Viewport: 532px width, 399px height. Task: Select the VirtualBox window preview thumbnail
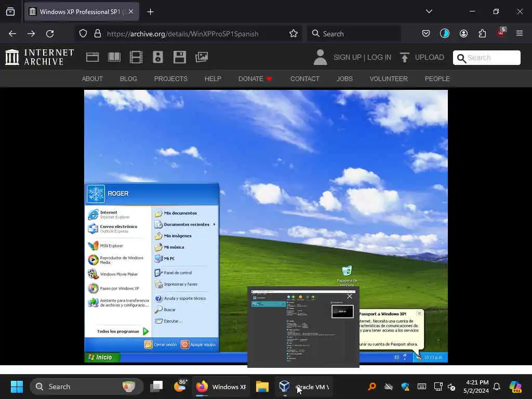click(x=303, y=327)
